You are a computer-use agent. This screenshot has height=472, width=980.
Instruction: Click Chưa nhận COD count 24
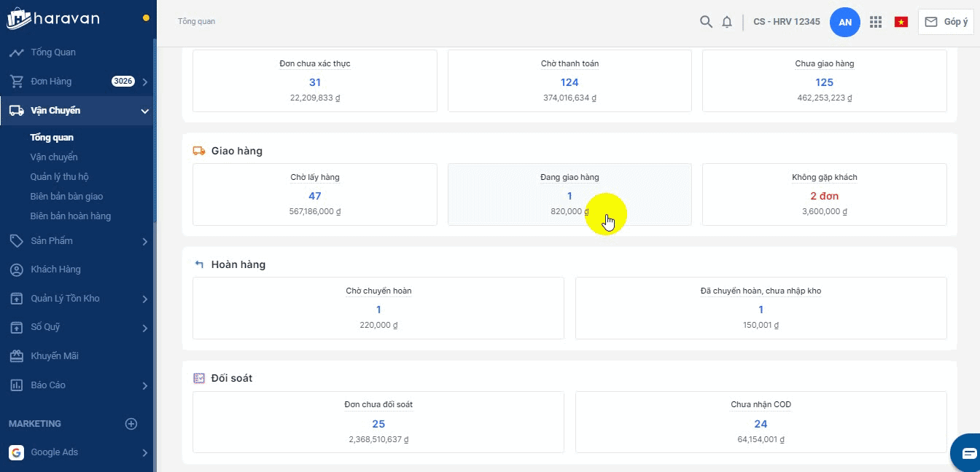pyautogui.click(x=761, y=424)
